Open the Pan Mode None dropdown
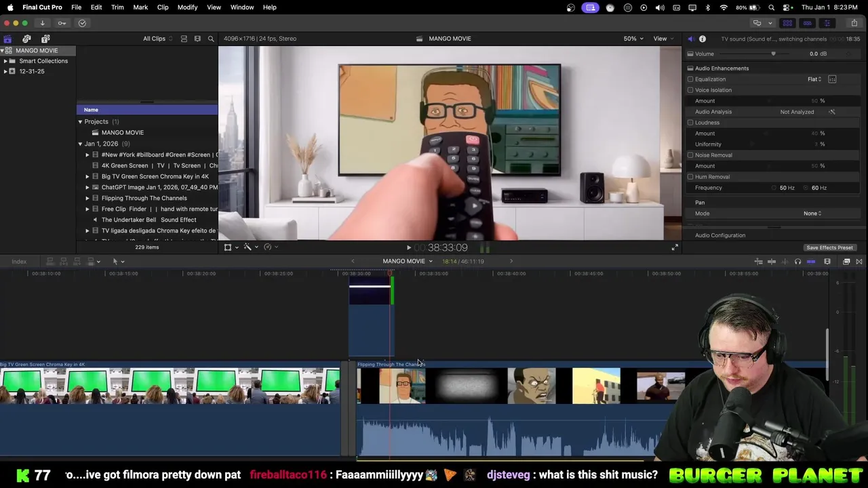Image resolution: width=868 pixels, height=488 pixels. pos(812,213)
